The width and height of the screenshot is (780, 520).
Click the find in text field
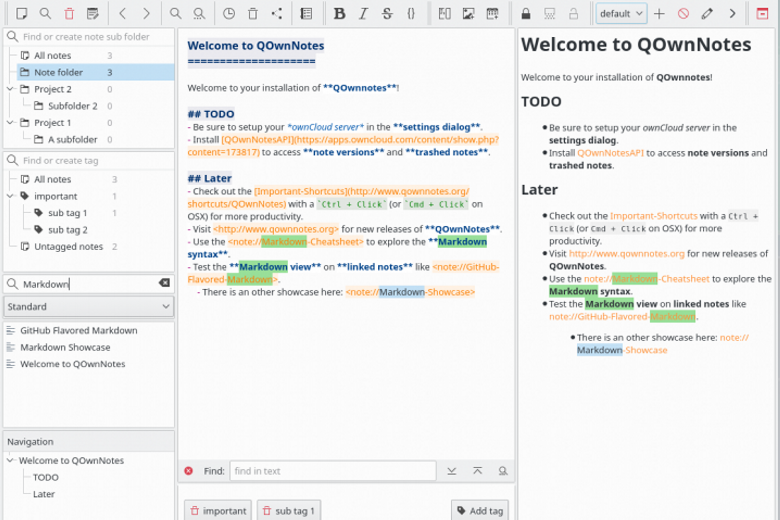point(333,471)
